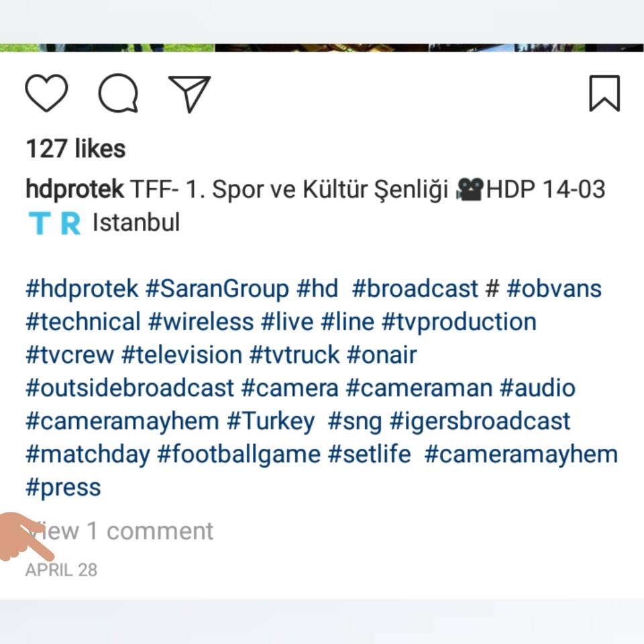
Task: Open the #outsidebroadcast hashtag
Action: point(129,388)
